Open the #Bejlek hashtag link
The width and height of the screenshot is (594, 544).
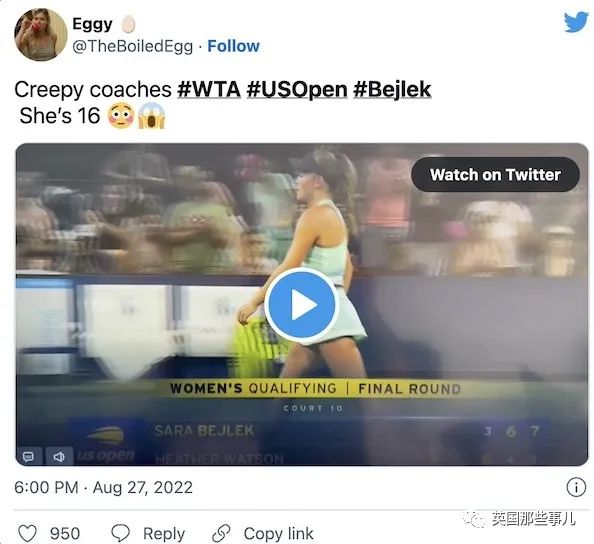[x=392, y=90]
